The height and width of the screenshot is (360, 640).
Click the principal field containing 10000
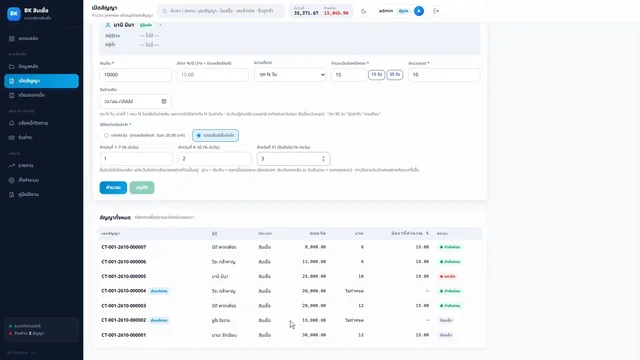click(x=136, y=75)
